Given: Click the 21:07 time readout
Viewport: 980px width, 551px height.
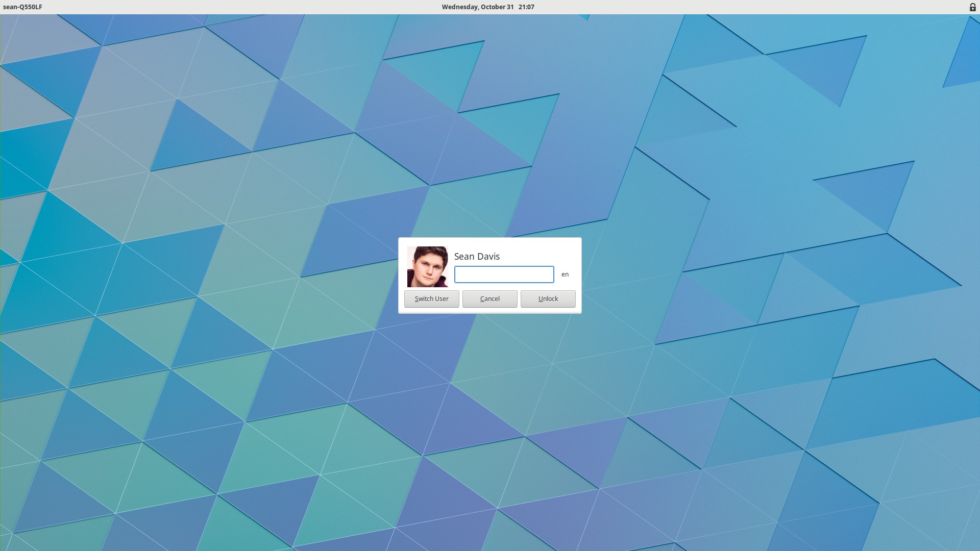Looking at the screenshot, I should click(526, 7).
